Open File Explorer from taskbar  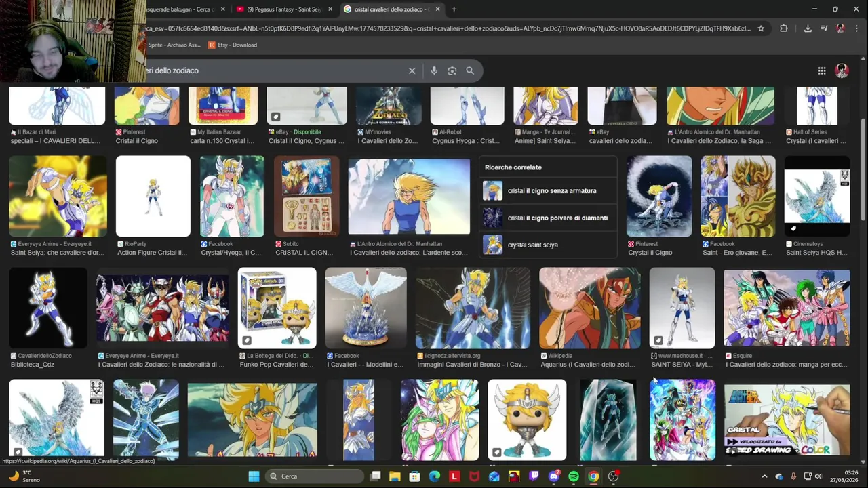[x=395, y=476]
